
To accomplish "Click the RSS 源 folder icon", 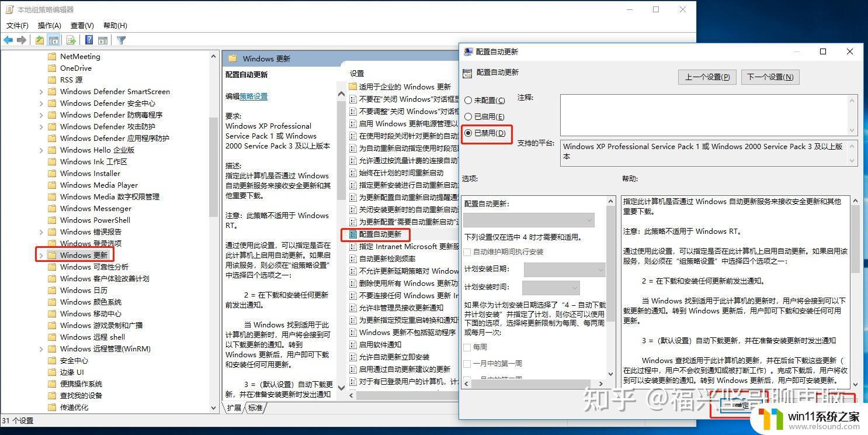I will pyautogui.click(x=51, y=80).
